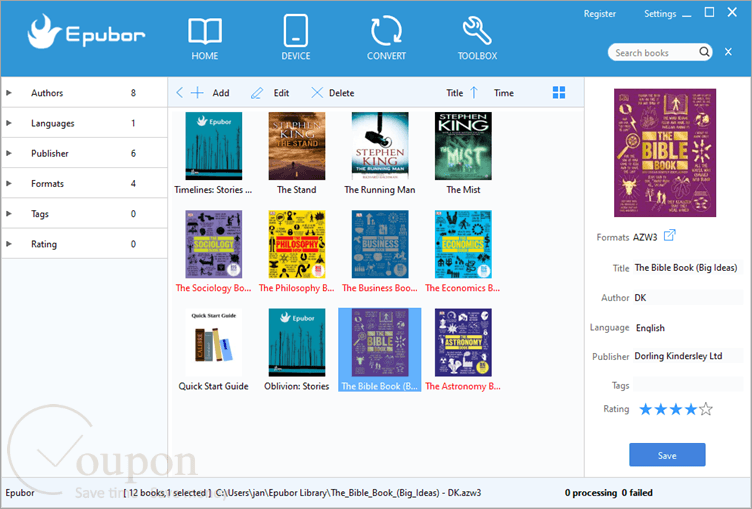Select The Stand book cover
The height and width of the screenshot is (509, 752).
coord(297,146)
